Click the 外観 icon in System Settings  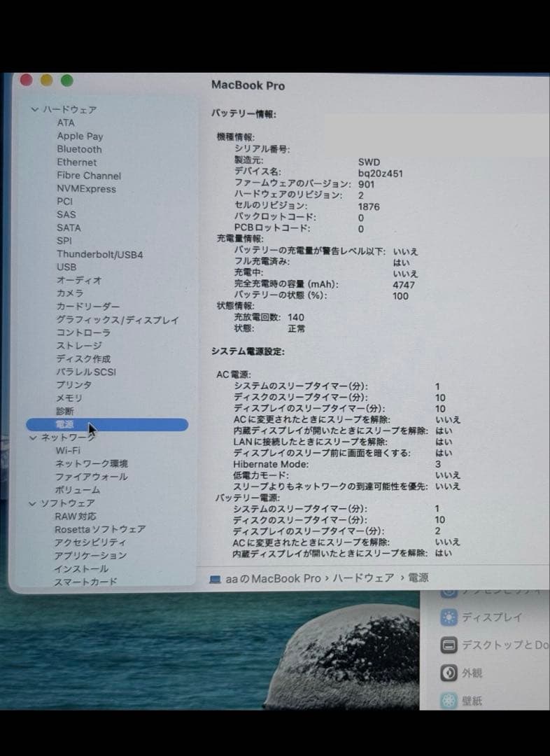click(449, 673)
